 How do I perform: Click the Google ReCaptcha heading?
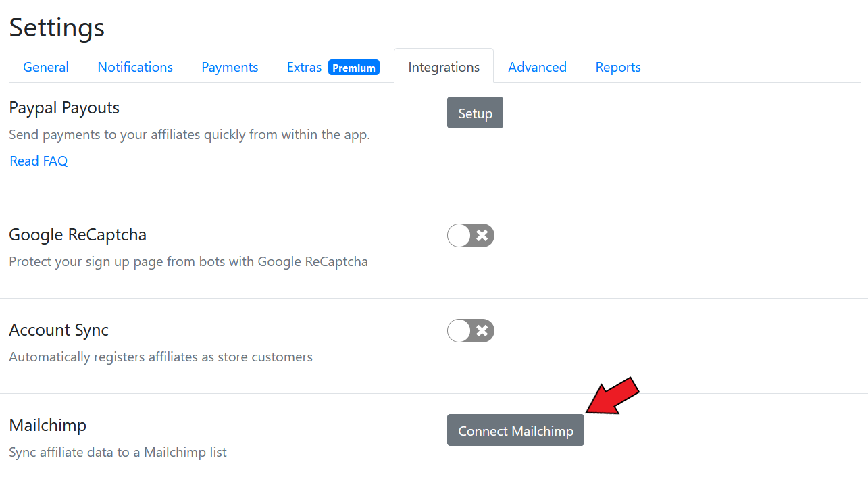[78, 235]
